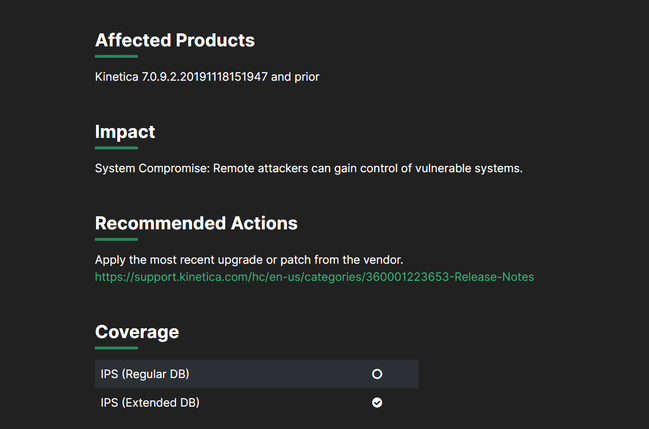Click the Impact section heading

tap(125, 132)
